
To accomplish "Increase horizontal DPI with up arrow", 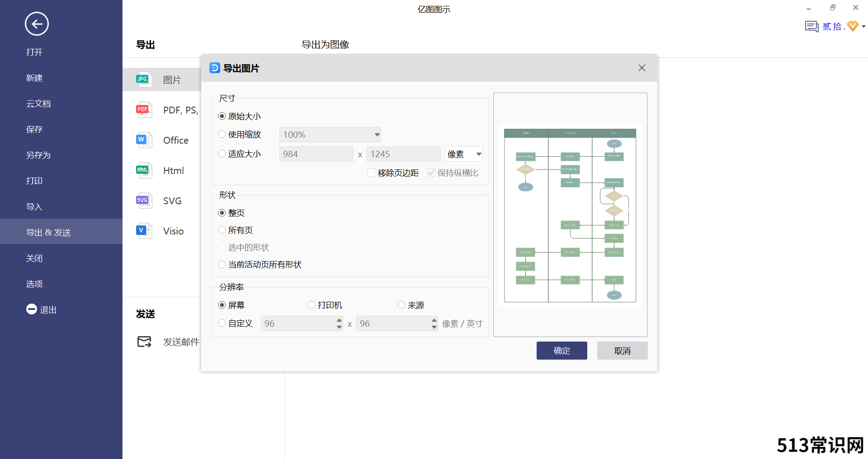I will 339,320.
